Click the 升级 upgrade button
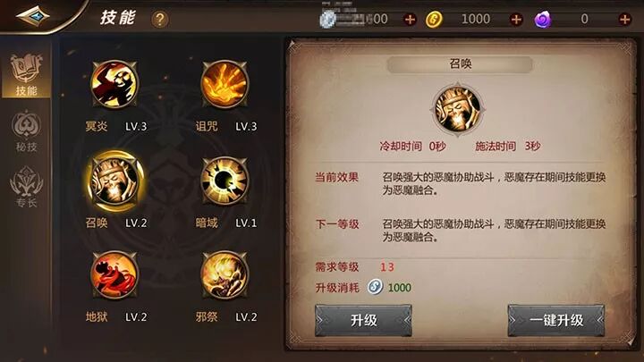Viewport: 644px width, 362px height. (x=363, y=320)
